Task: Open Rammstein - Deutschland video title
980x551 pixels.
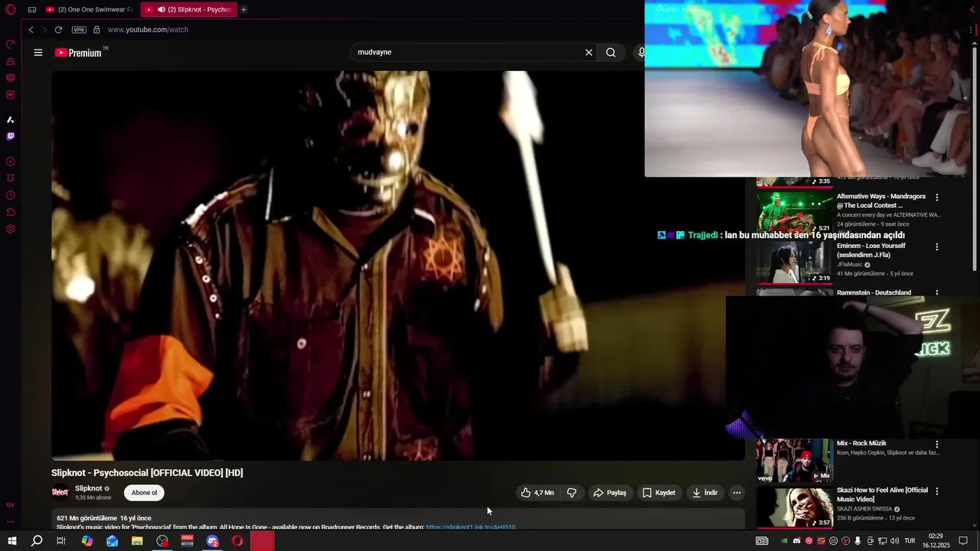Action: click(874, 292)
